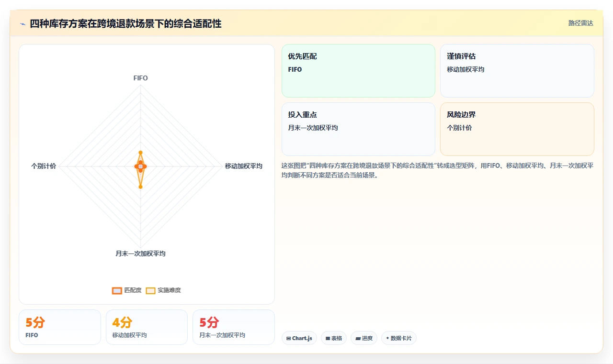Click the 5分 月末一次加权平均 score card
This screenshot has width=613, height=364.
click(x=234, y=327)
